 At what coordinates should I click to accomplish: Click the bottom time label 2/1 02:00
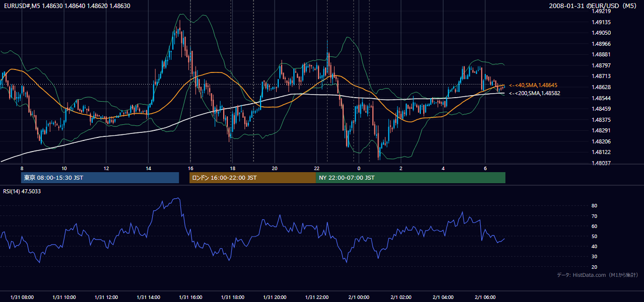click(401, 297)
